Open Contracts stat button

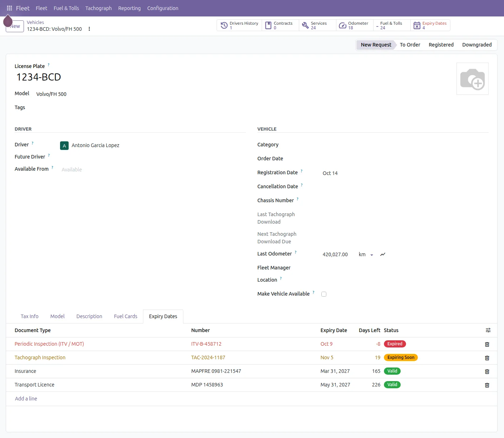click(281, 25)
